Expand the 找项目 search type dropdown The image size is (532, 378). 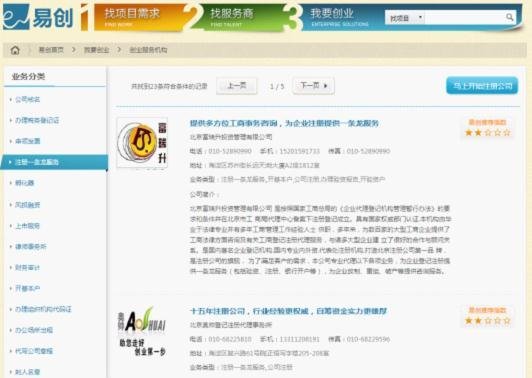pos(405,18)
